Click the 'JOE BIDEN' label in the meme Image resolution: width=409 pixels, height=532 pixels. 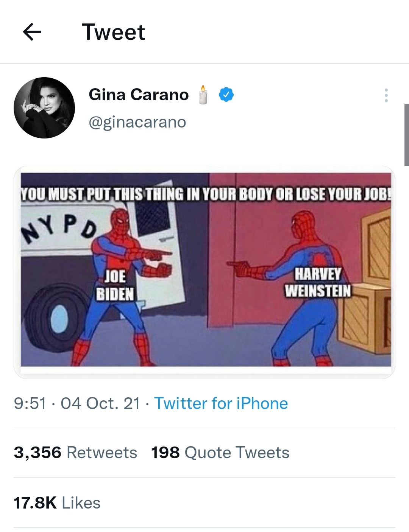click(x=117, y=285)
